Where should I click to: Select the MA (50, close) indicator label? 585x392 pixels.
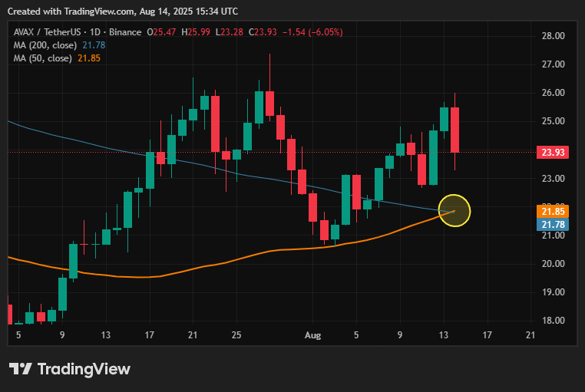(x=42, y=58)
